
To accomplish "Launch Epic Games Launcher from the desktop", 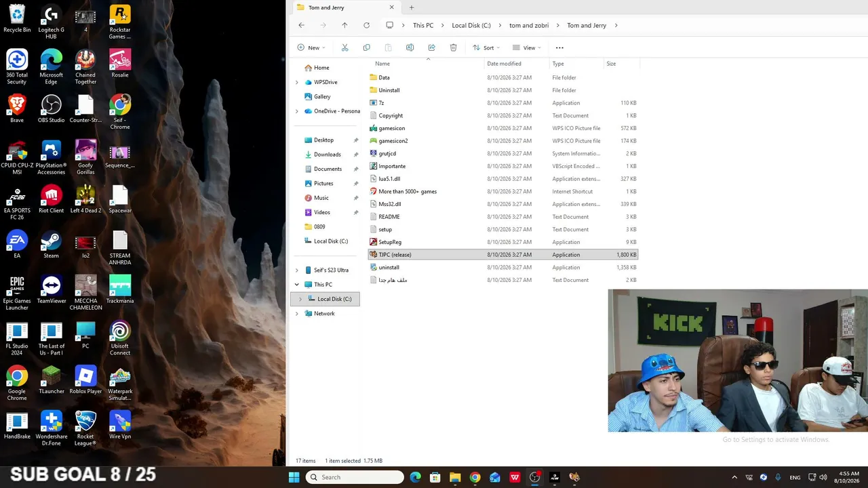I will (17, 293).
